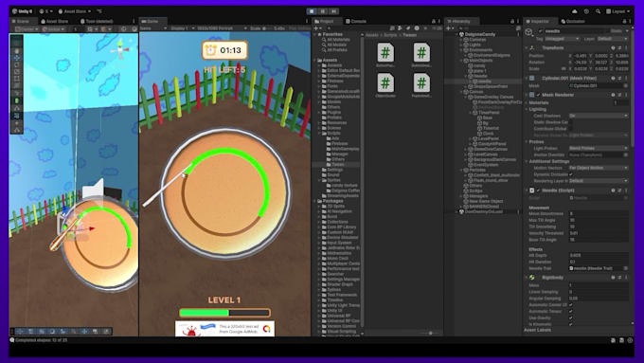Viewport: 644px width, 363px height.
Task: Toggle Static Shadow Caster checkbox
Action: [x=571, y=122]
